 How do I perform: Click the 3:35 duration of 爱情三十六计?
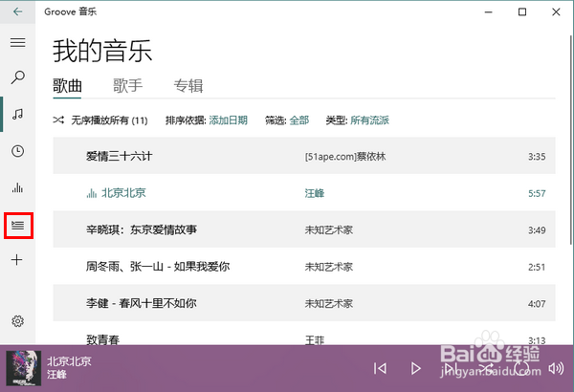537,157
